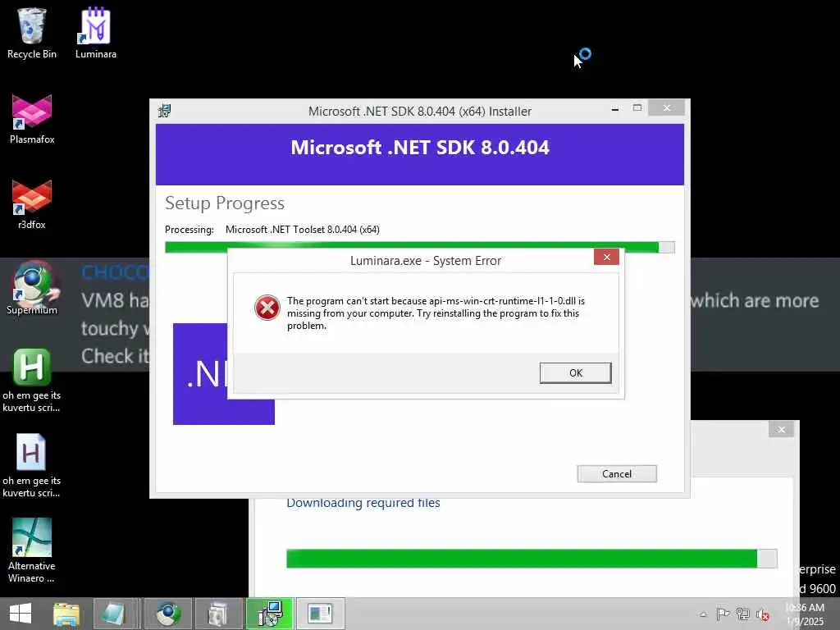The height and width of the screenshot is (630, 840).
Task: Close the Luminara.exe System Error dialog
Action: tap(606, 257)
